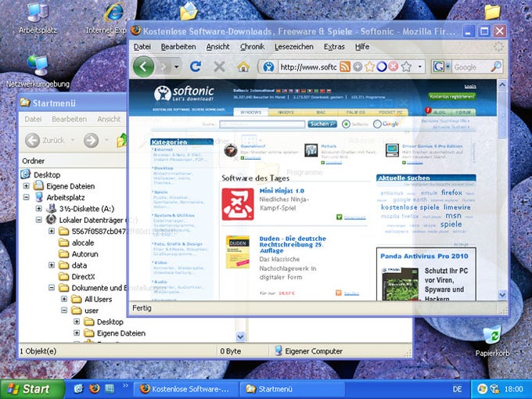
Task: Click the red blocked-content icon in the address bar
Action: click(x=394, y=66)
